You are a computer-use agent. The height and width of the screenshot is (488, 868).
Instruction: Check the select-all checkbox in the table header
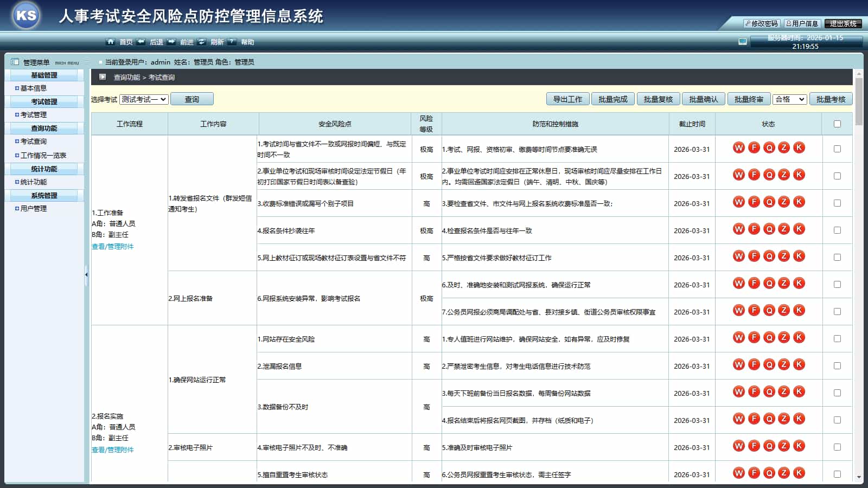coord(837,124)
